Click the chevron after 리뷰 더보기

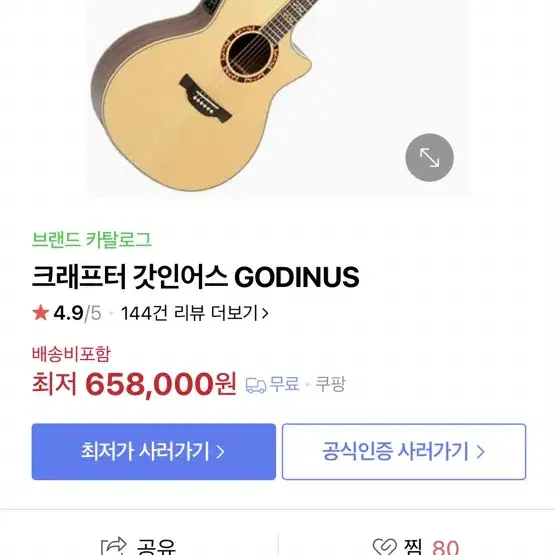point(264,314)
